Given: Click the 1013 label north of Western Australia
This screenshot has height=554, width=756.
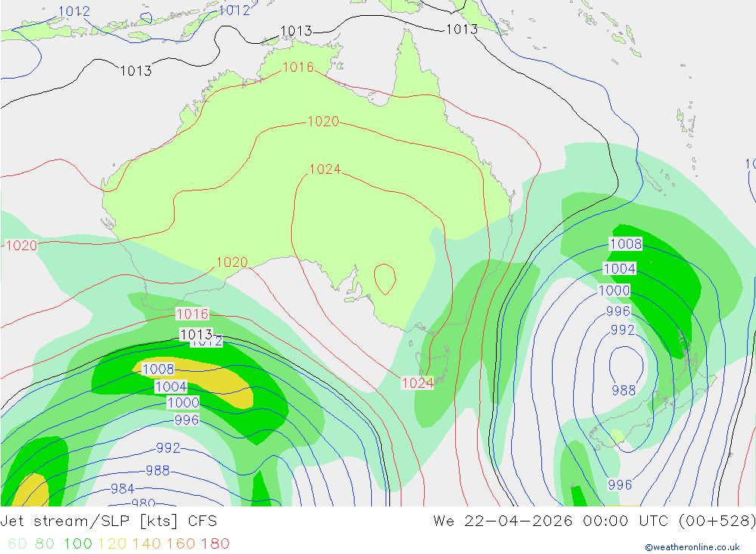Looking at the screenshot, I should 135,71.
